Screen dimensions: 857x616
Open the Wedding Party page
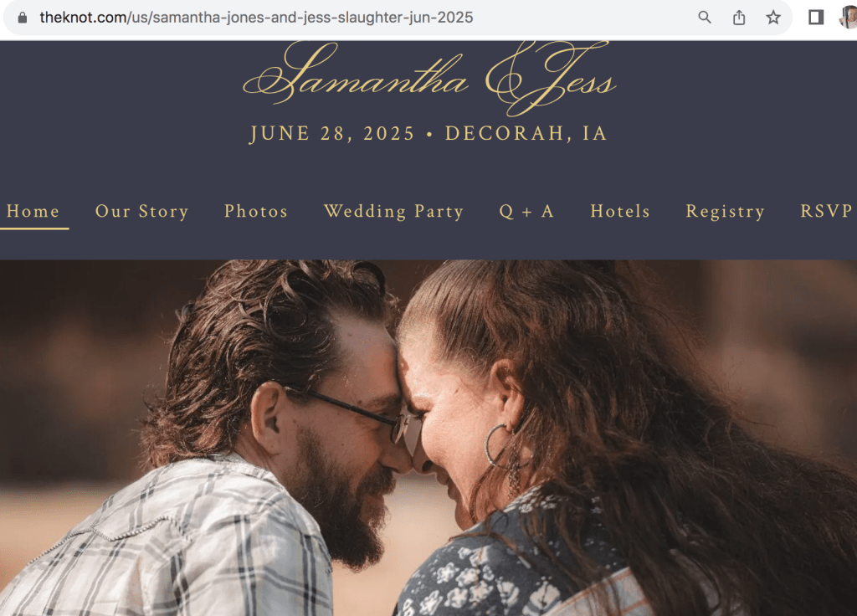pos(394,212)
